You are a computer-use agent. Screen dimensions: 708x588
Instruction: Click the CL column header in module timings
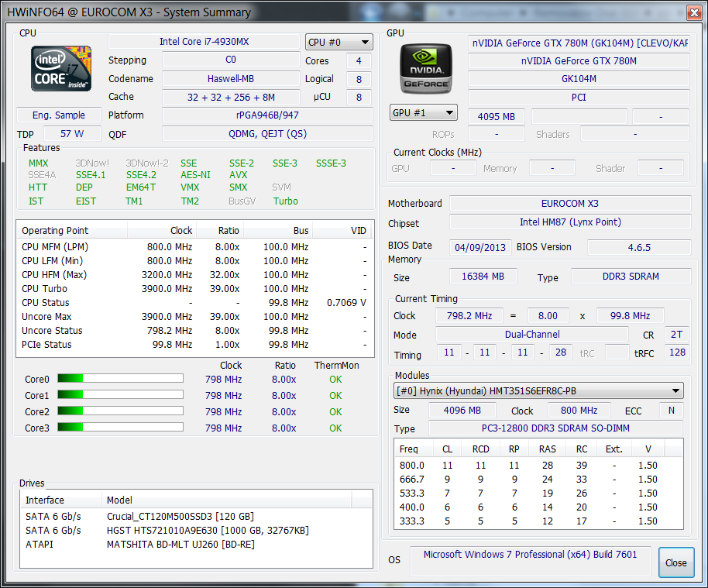coord(447,449)
